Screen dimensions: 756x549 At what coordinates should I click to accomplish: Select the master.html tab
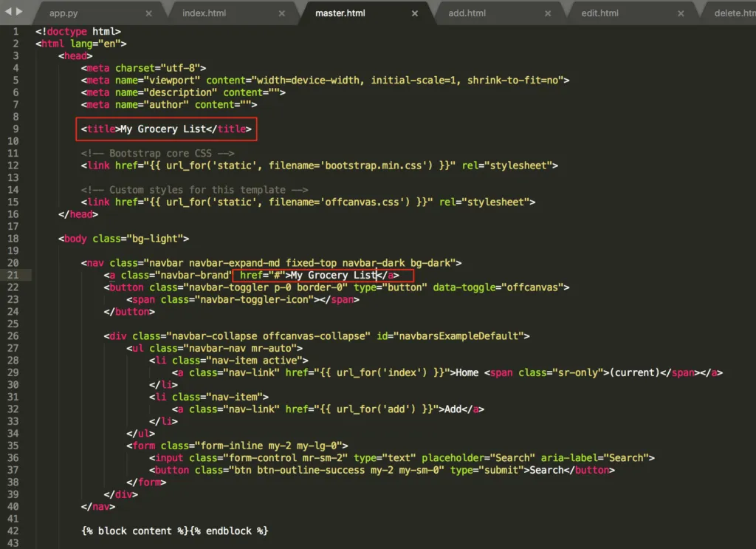tap(340, 13)
